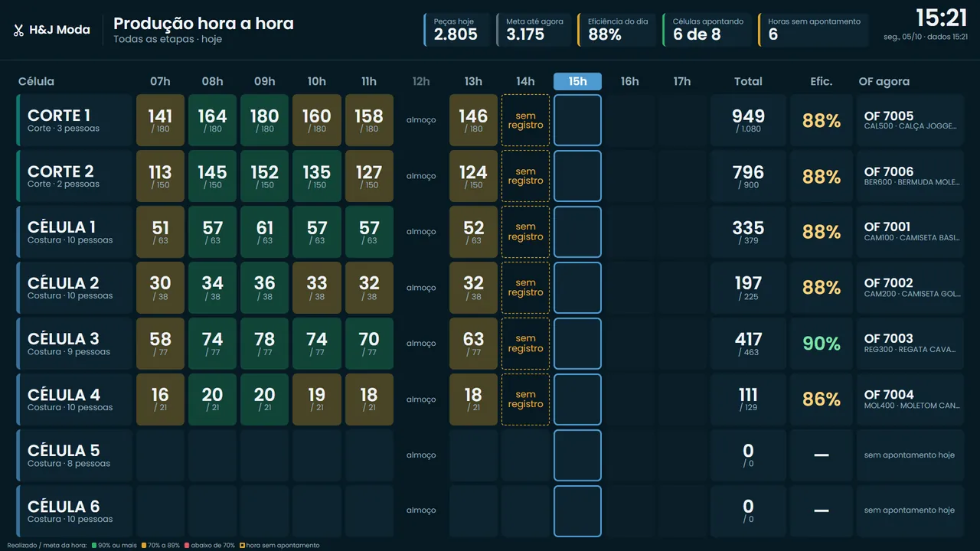Select the CÉLULA 6 row label

click(74, 511)
